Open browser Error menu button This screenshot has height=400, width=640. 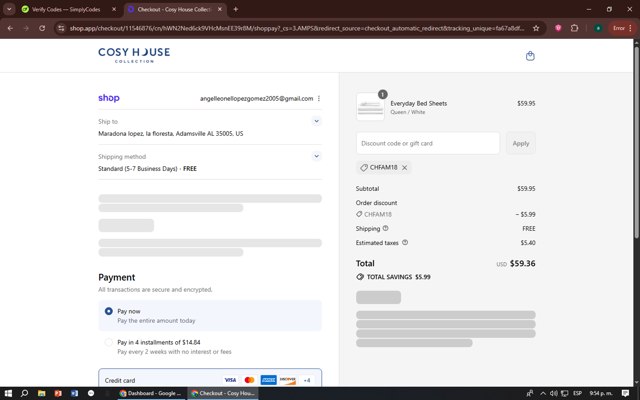[622, 28]
